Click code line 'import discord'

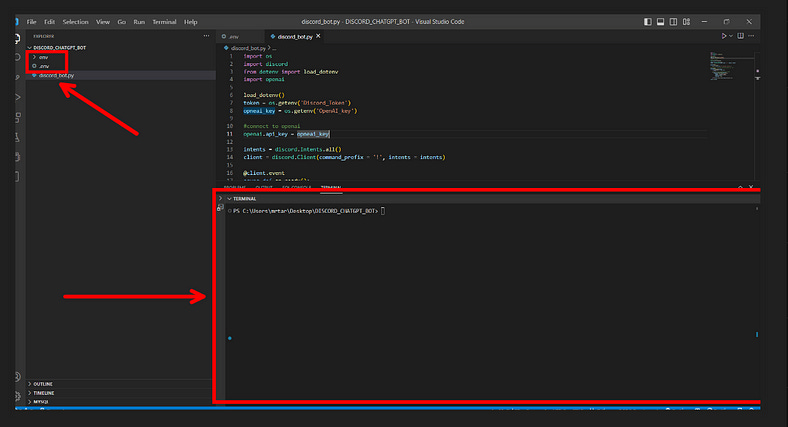265,64
